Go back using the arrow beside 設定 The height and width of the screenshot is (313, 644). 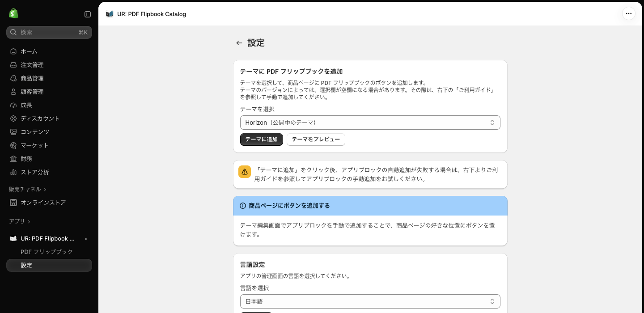[x=239, y=43]
